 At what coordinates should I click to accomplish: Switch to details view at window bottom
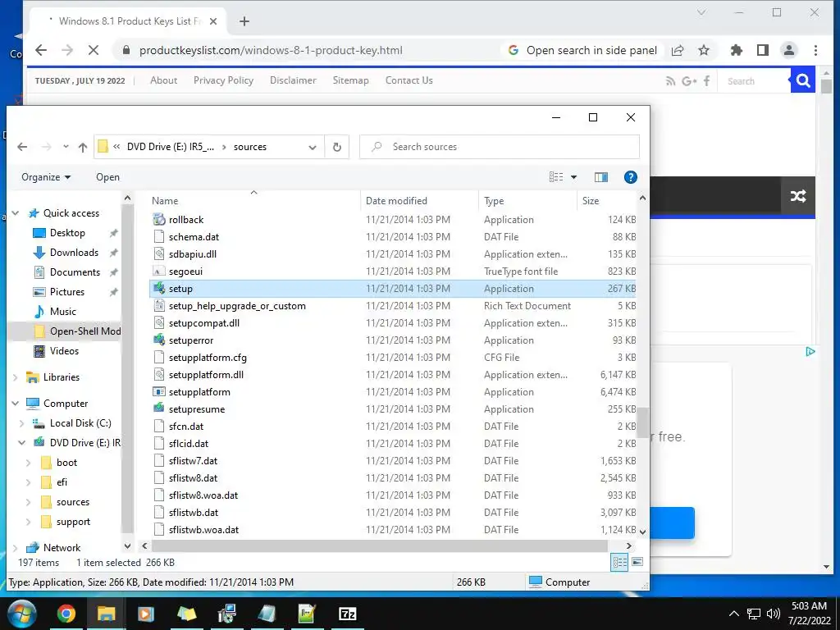(x=620, y=562)
